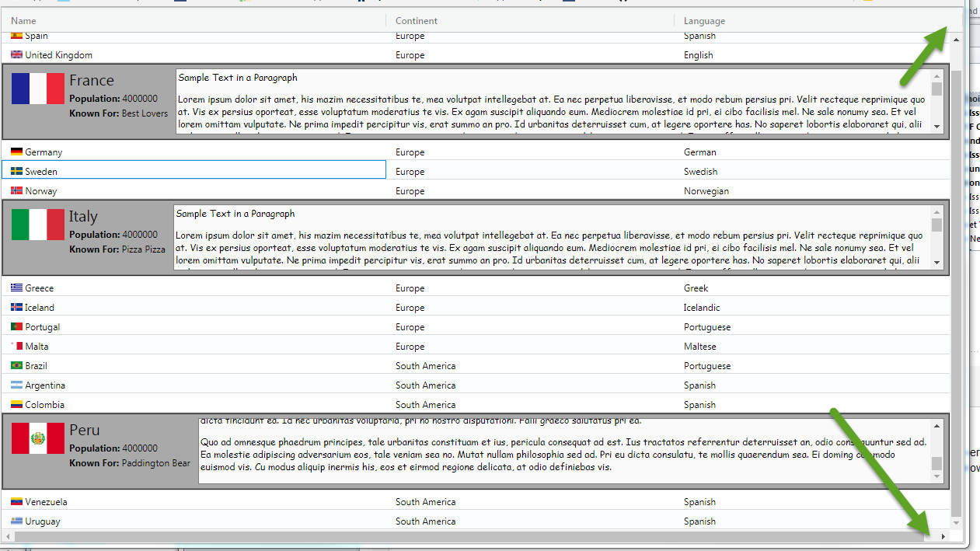
Task: Click the Italy flag icon
Action: pos(38,225)
